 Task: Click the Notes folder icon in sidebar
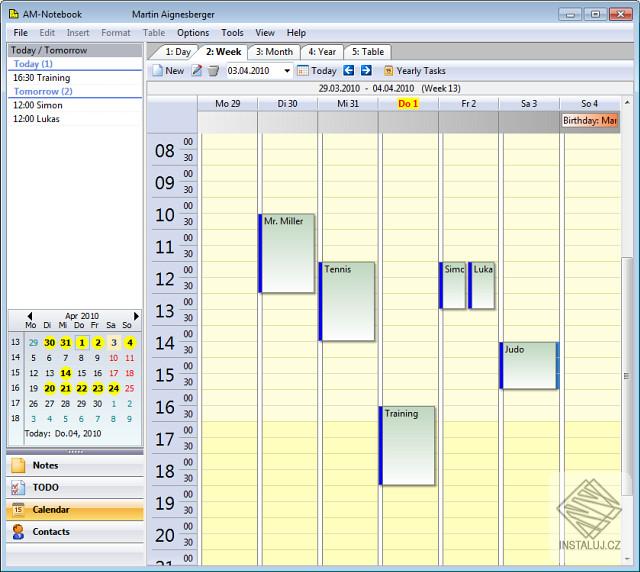coord(18,465)
